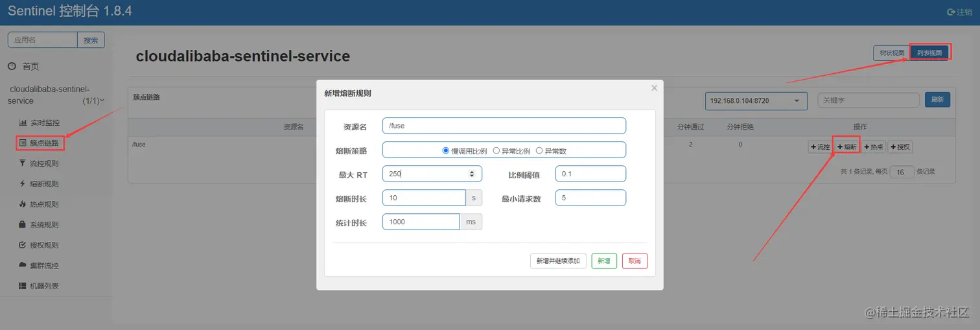Click the Sentinel 控制台 1.8.4 title
The width and height of the screenshot is (980, 330).
(70, 11)
